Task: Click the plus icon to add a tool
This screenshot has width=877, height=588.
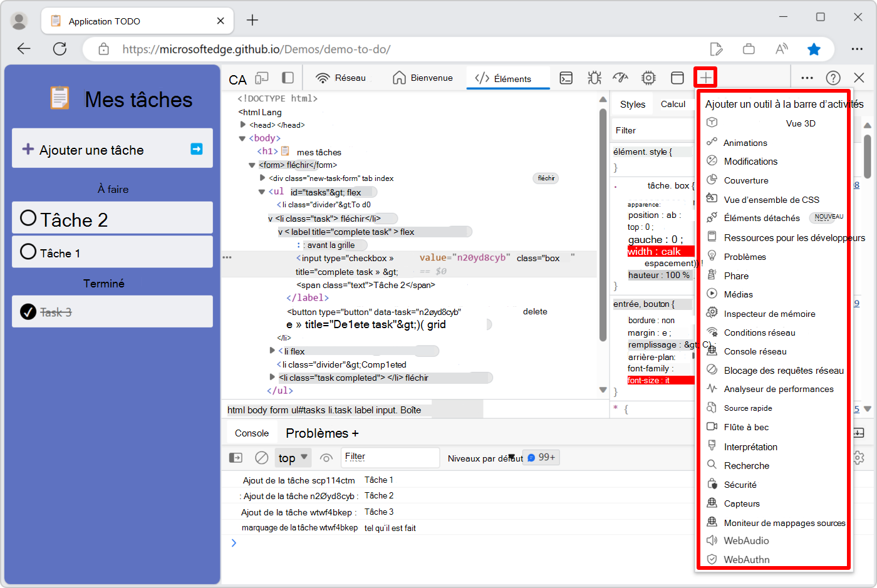Action: [x=705, y=77]
